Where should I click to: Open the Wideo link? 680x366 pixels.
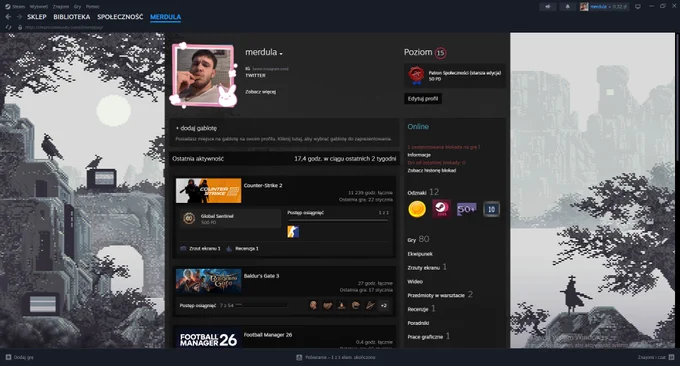pyautogui.click(x=415, y=281)
